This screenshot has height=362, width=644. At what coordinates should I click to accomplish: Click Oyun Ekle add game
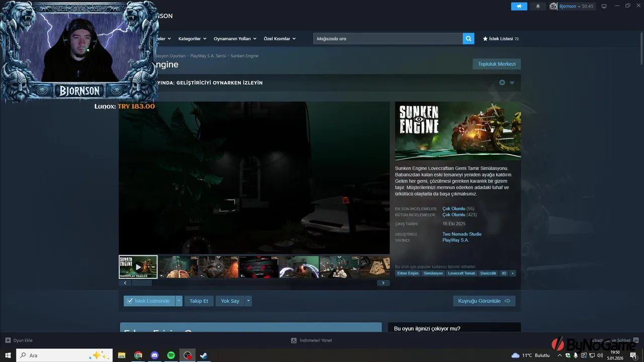[x=19, y=340]
